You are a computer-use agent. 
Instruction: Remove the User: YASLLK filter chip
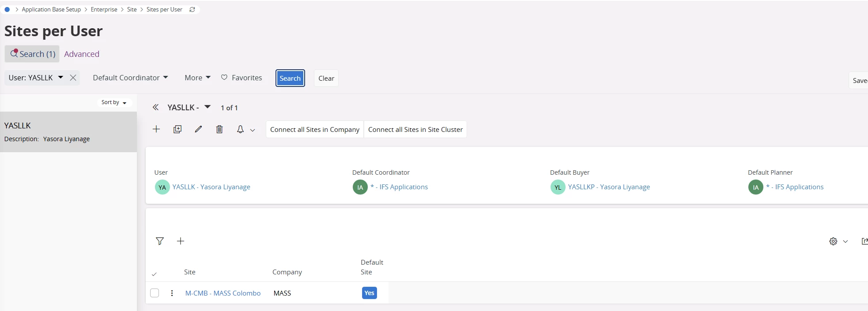pos(73,78)
